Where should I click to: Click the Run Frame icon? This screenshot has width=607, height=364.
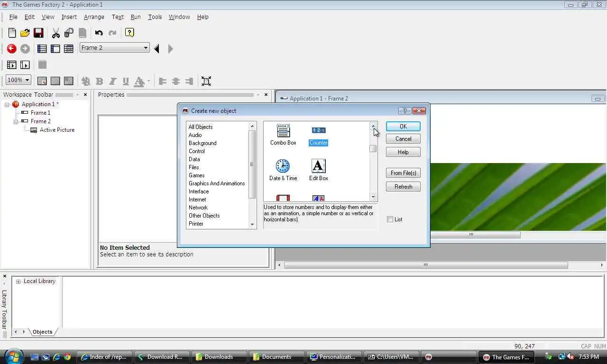coord(25,65)
